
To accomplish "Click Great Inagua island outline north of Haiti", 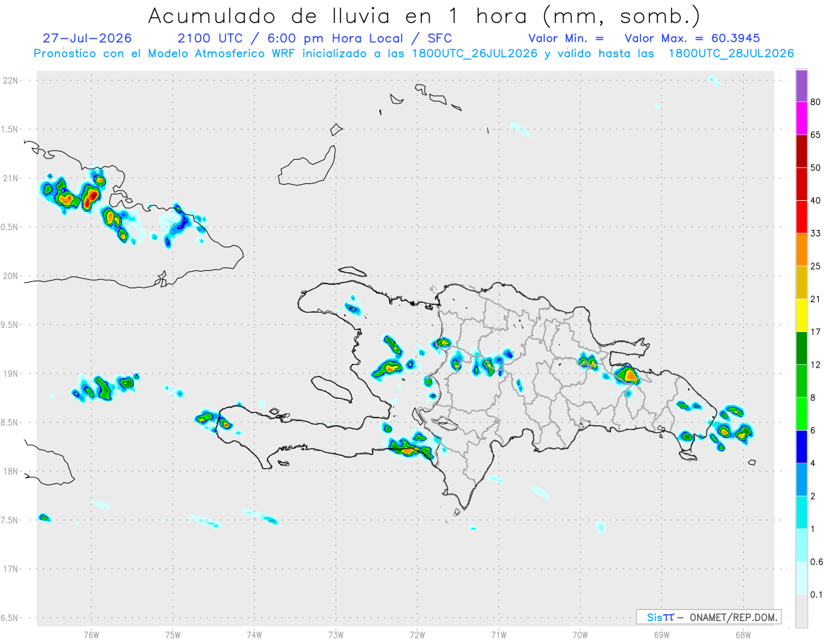I will point(306,165).
